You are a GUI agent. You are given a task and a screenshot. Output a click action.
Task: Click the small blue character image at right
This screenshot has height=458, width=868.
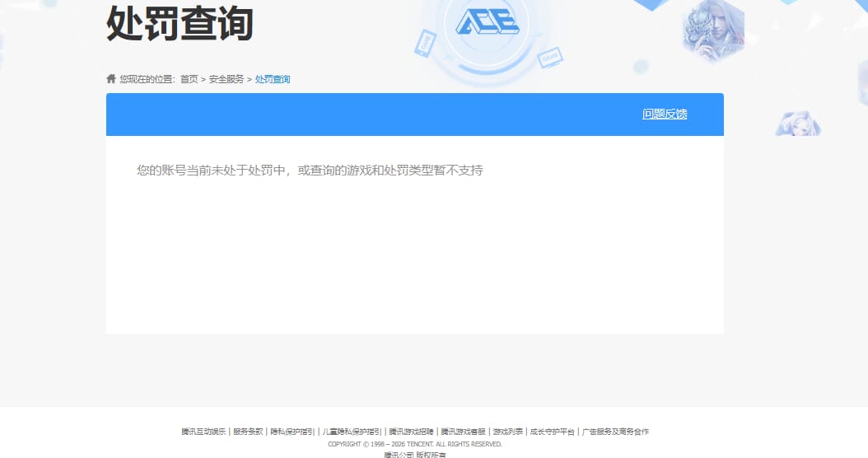tap(798, 124)
